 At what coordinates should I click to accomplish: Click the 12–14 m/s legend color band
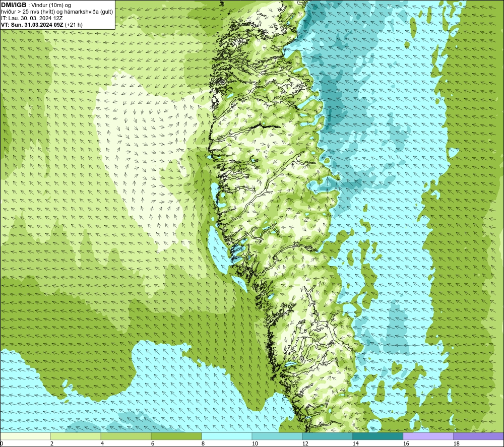click(x=327, y=436)
